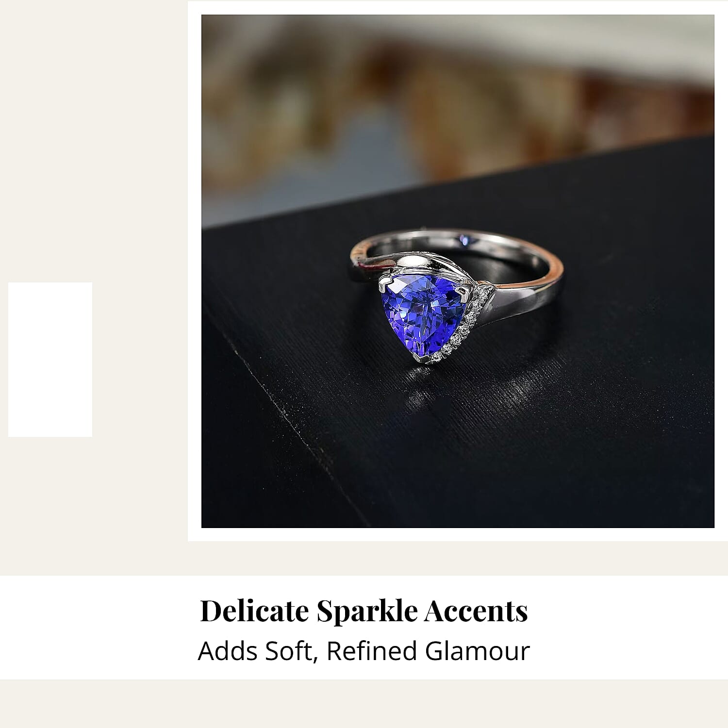The image size is (728, 728).
Task: Click the blue trillion-cut gemstone
Action: [x=422, y=316]
